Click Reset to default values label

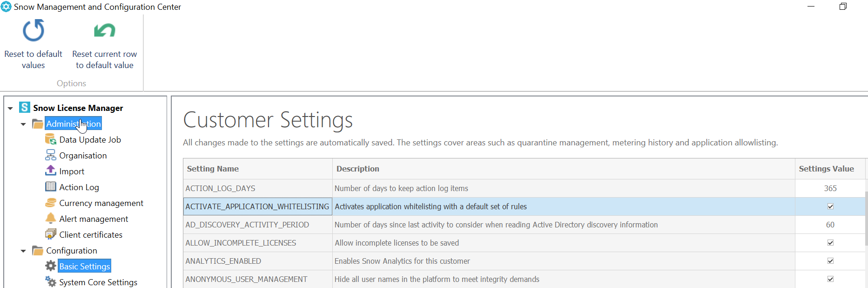click(34, 60)
